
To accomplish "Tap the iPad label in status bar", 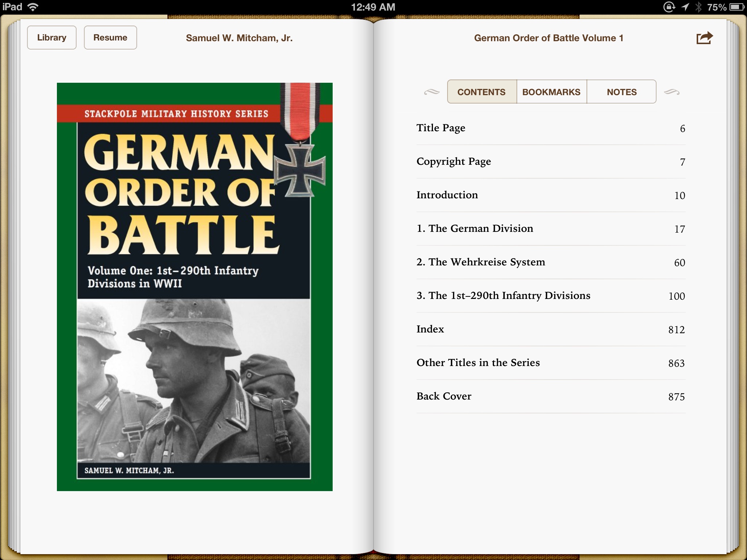I will 12,7.
